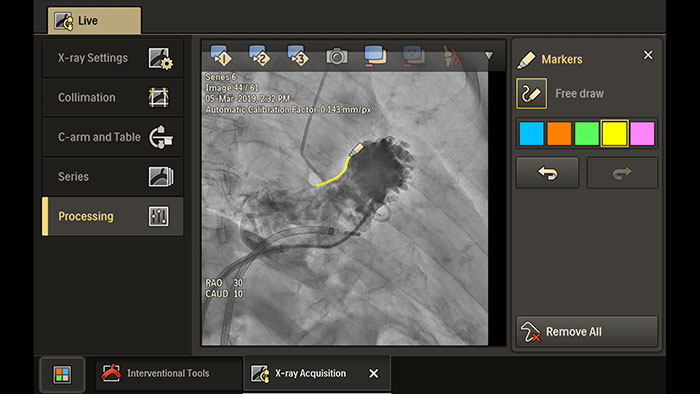Close the Markers panel
The height and width of the screenshot is (394, 700).
648,55
